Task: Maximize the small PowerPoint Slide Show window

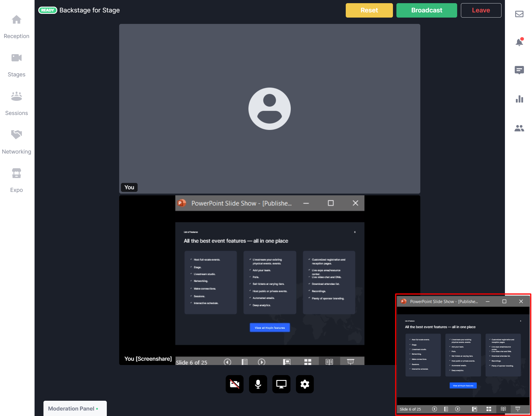Action: coord(504,301)
